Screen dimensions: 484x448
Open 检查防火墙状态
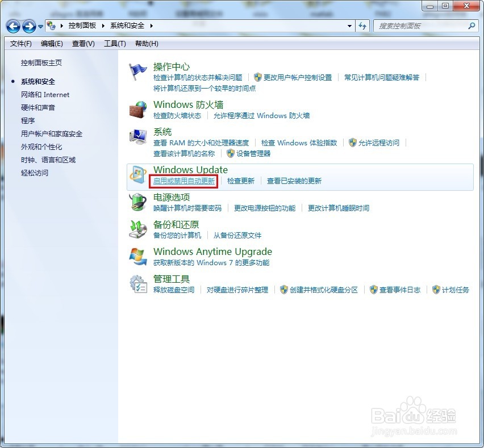177,116
